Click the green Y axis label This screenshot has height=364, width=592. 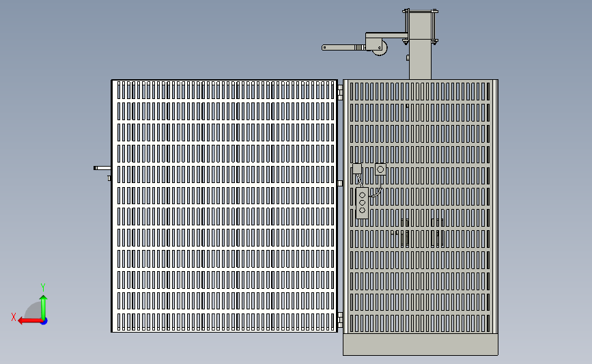[x=43, y=288]
